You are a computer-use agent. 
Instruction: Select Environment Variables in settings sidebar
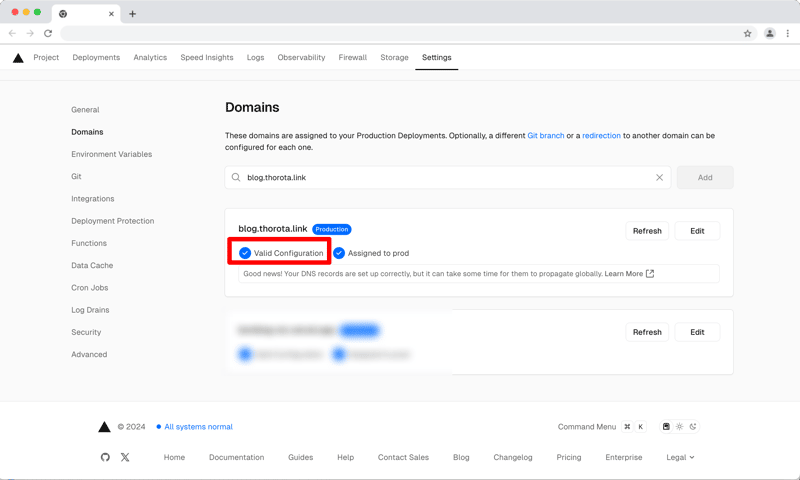click(111, 154)
